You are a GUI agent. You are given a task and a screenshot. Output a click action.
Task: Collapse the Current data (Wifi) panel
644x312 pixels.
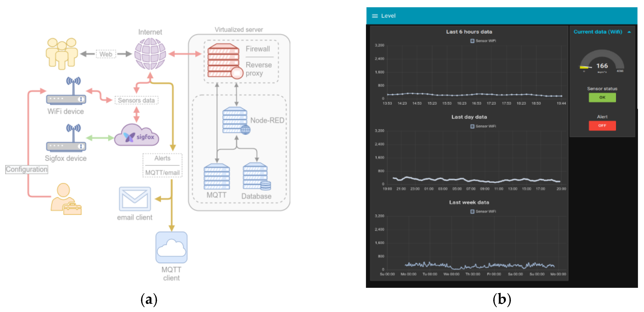[x=629, y=32]
